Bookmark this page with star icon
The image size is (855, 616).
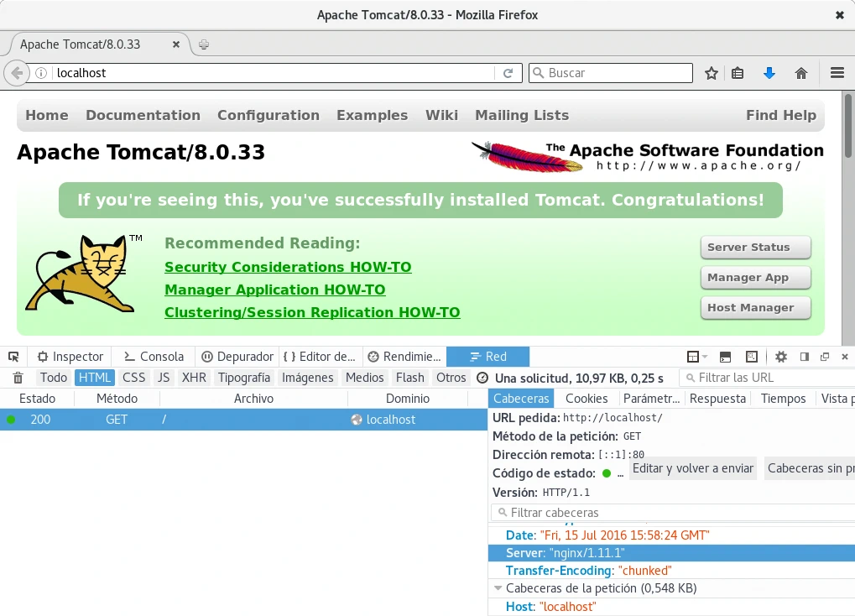(712, 73)
